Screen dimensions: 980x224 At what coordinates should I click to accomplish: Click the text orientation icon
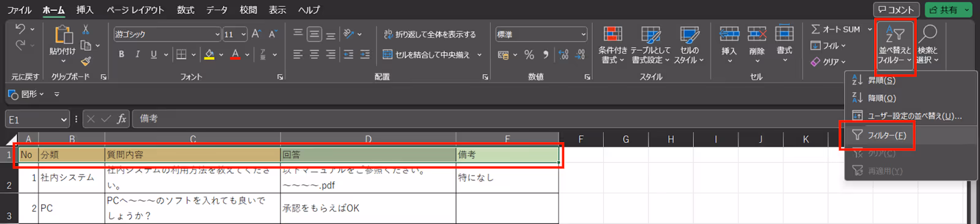click(x=349, y=34)
